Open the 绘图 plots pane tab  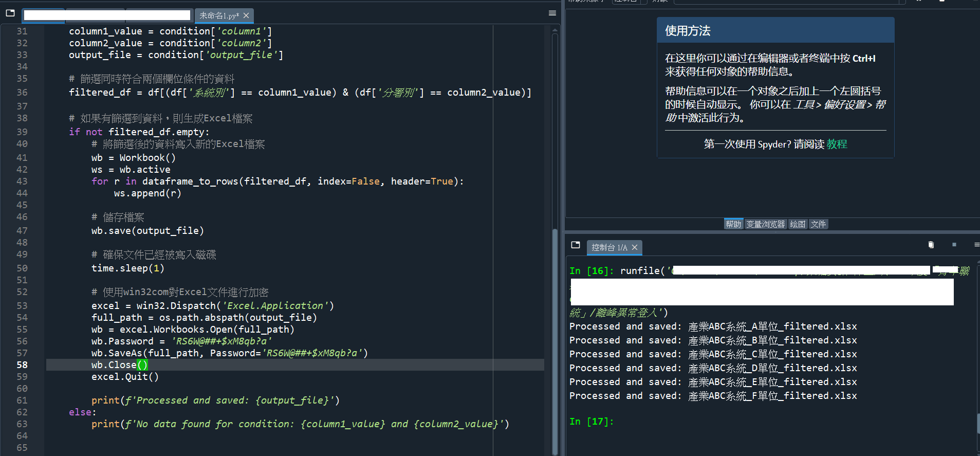pyautogui.click(x=798, y=224)
